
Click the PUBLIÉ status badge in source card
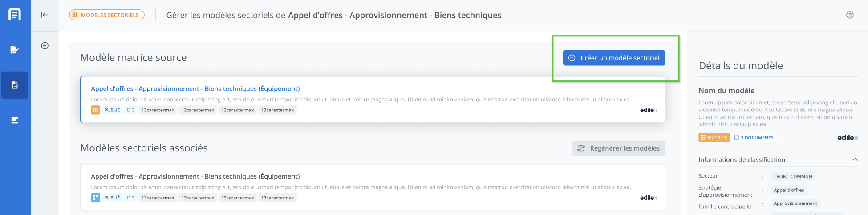coord(112,110)
